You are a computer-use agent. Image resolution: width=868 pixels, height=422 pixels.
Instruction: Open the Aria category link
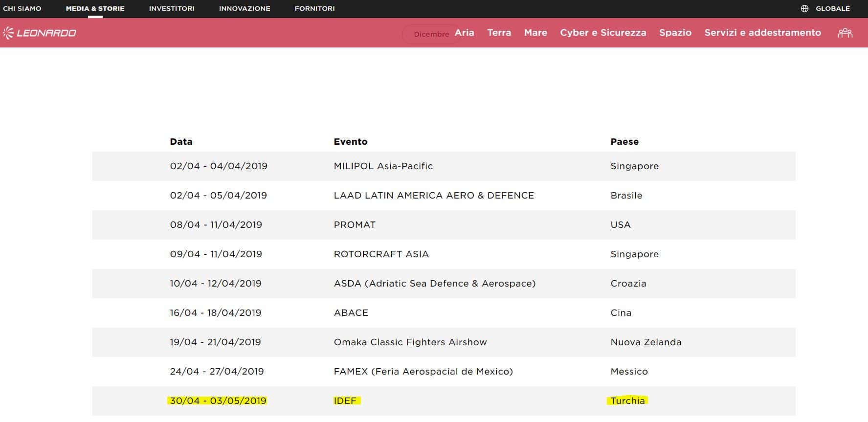[465, 33]
